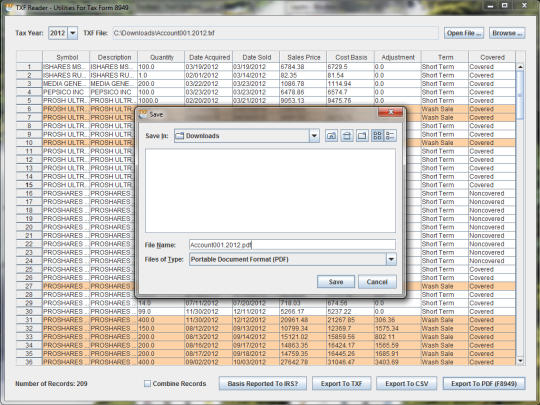
Task: Click date acquired 08/17/2012 in row 35
Action: (x=209, y=354)
